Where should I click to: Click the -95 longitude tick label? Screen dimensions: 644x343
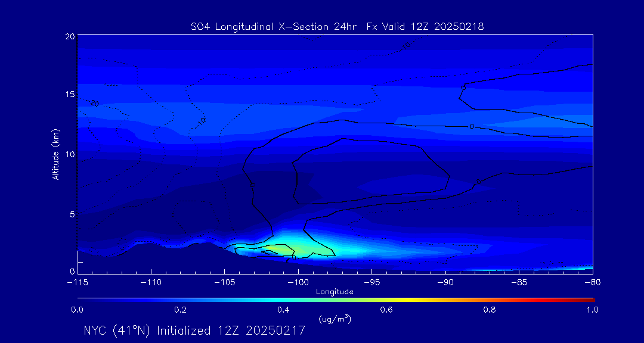point(371,283)
